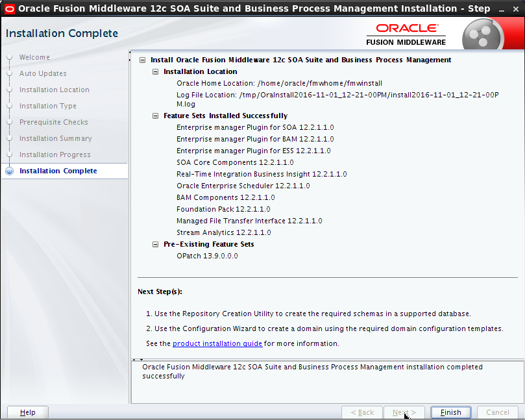Click the Help button
Image resolution: width=525 pixels, height=420 pixels.
[x=28, y=412]
